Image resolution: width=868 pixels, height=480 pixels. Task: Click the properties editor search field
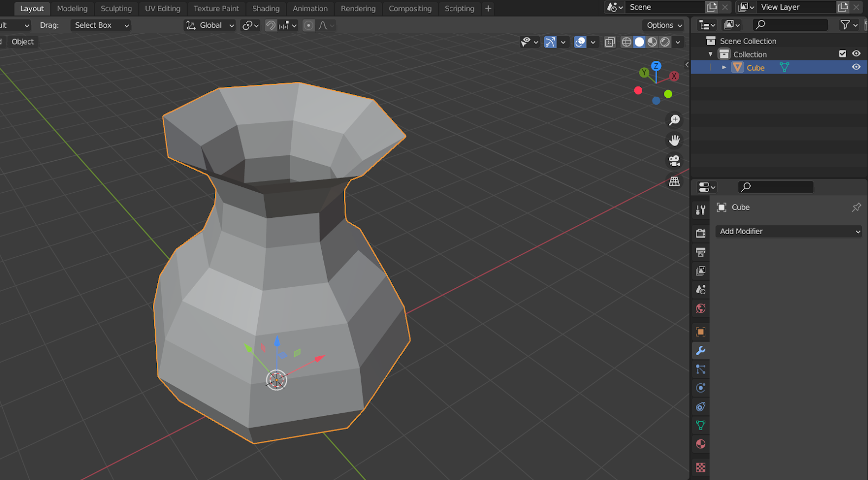pyautogui.click(x=775, y=187)
